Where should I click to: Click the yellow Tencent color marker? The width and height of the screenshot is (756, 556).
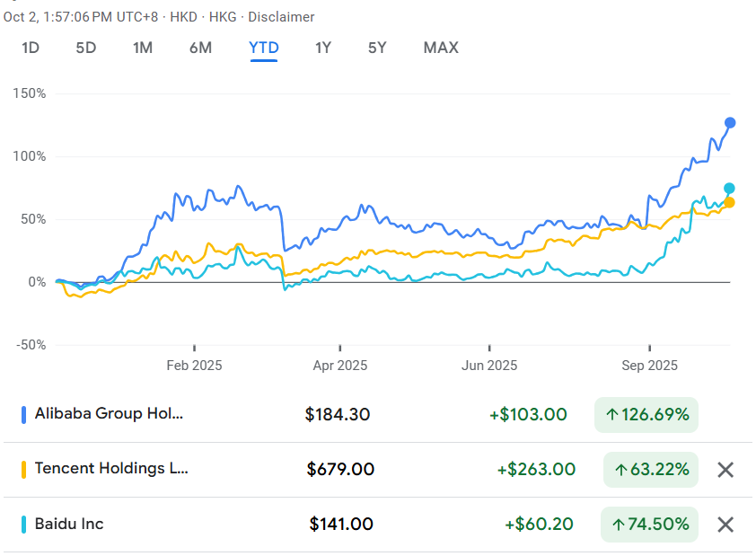tap(23, 469)
